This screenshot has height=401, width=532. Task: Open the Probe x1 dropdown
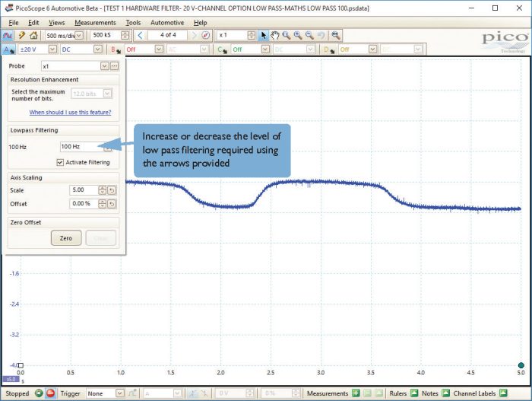click(x=105, y=66)
